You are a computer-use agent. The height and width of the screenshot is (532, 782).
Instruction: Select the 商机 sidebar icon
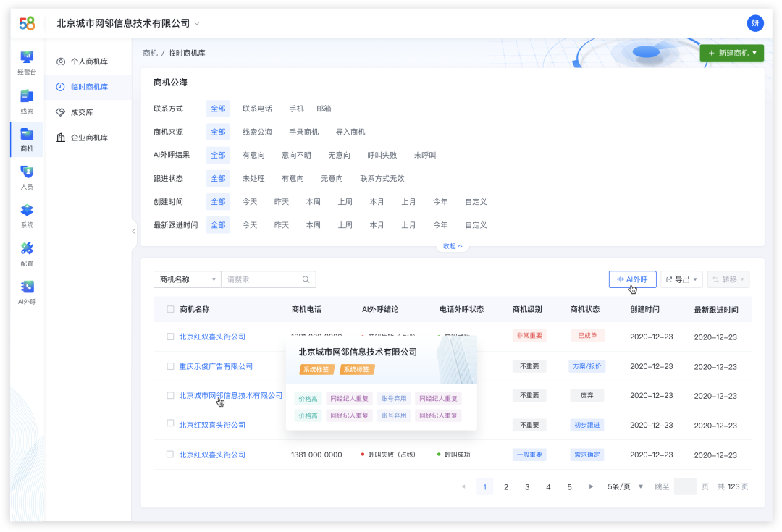(27, 139)
